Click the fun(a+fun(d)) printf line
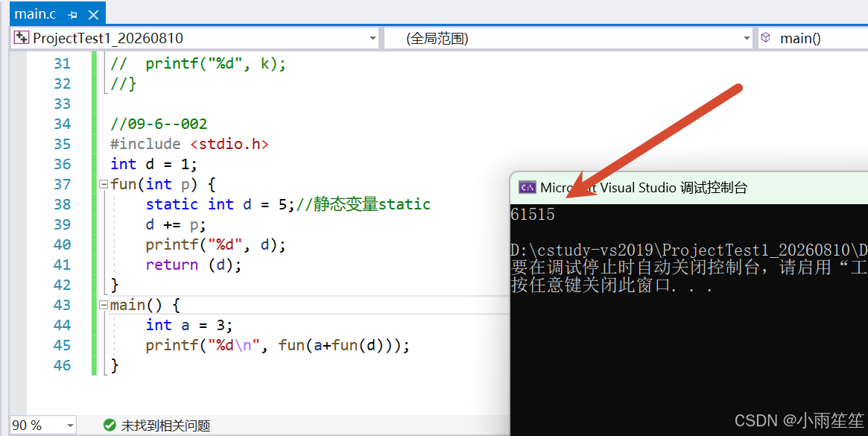Viewport: 868px width, 436px height. (277, 345)
